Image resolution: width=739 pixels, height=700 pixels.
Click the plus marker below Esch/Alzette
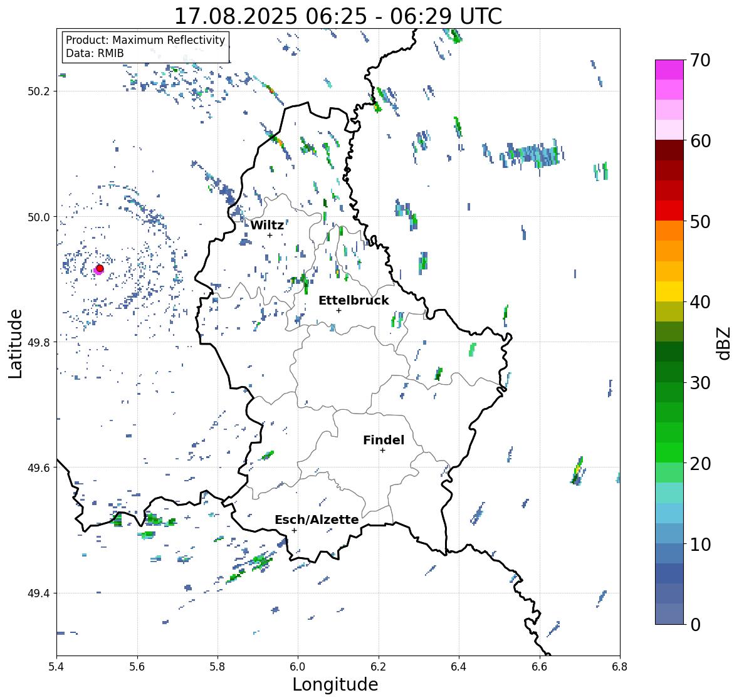coord(294,530)
